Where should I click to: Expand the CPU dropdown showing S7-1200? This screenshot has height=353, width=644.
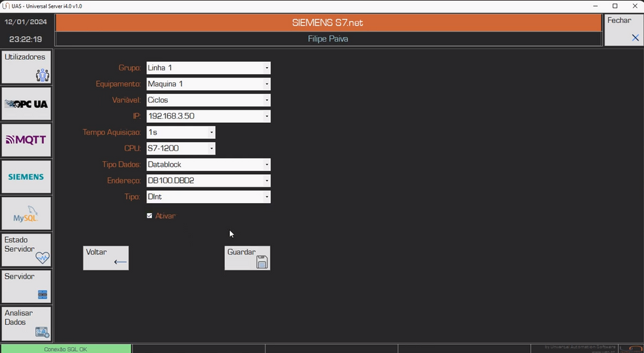click(x=212, y=149)
